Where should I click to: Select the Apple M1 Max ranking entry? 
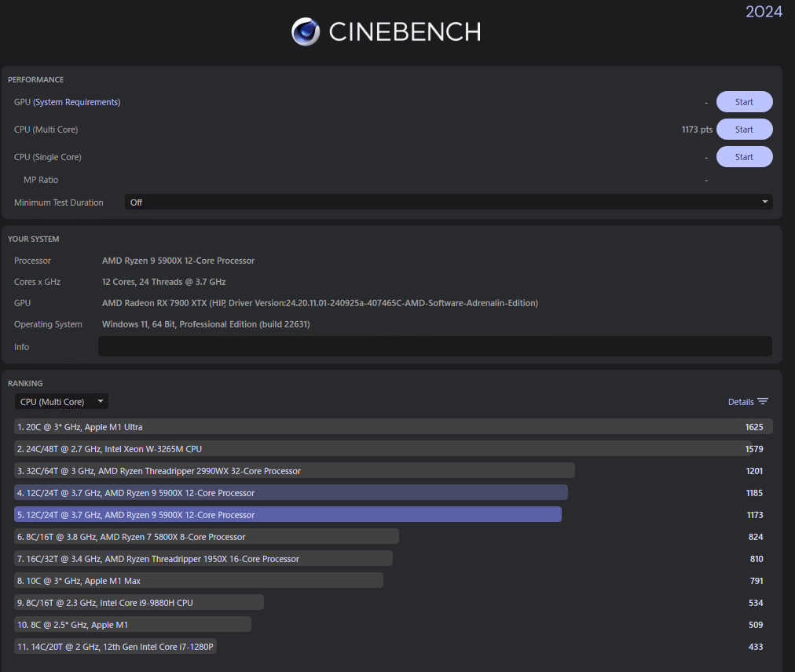[199, 581]
